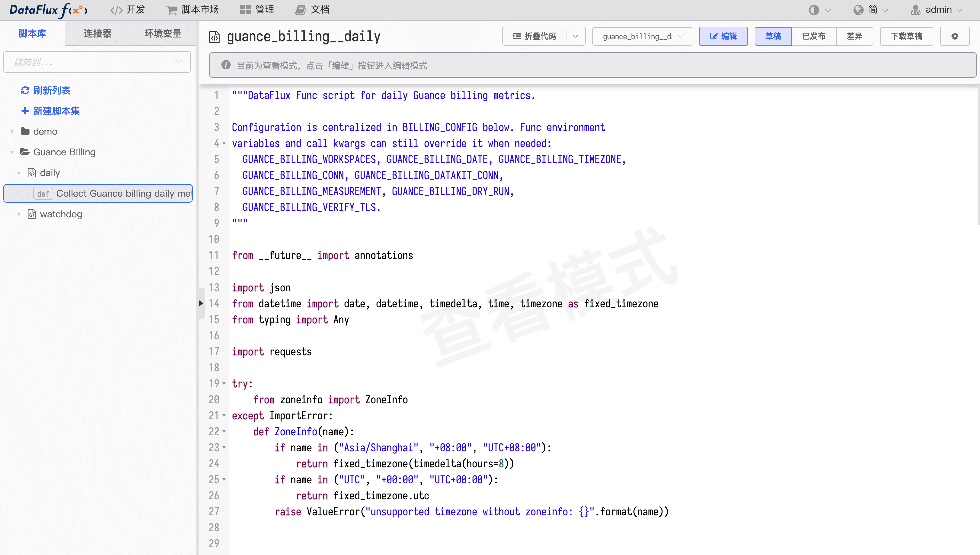Go to the 管理 management page

(257, 10)
